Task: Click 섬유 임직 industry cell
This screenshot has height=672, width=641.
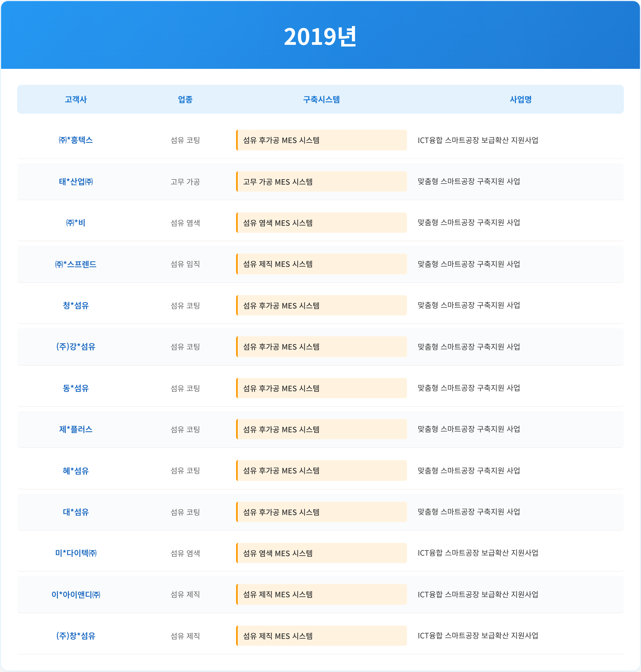Action: click(185, 264)
